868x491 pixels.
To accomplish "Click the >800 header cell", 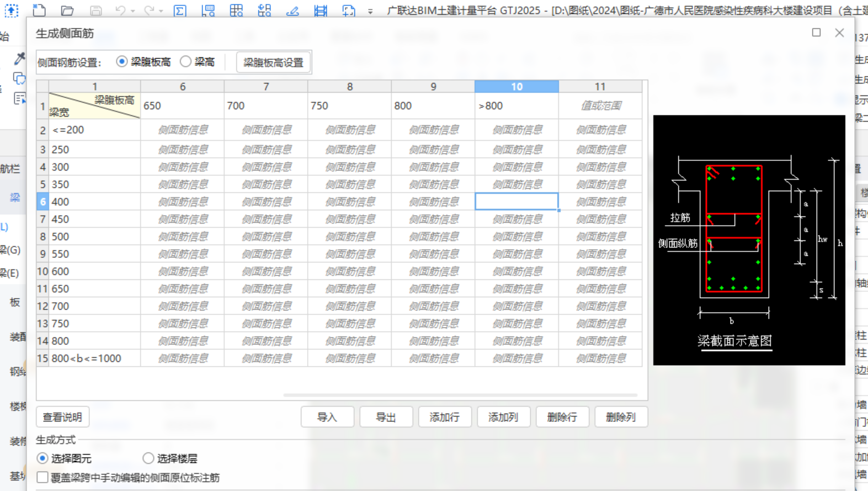I will click(x=516, y=105).
